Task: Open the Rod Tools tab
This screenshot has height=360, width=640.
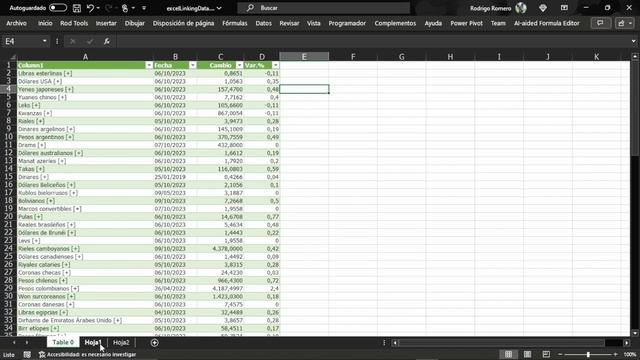Action: (74, 23)
